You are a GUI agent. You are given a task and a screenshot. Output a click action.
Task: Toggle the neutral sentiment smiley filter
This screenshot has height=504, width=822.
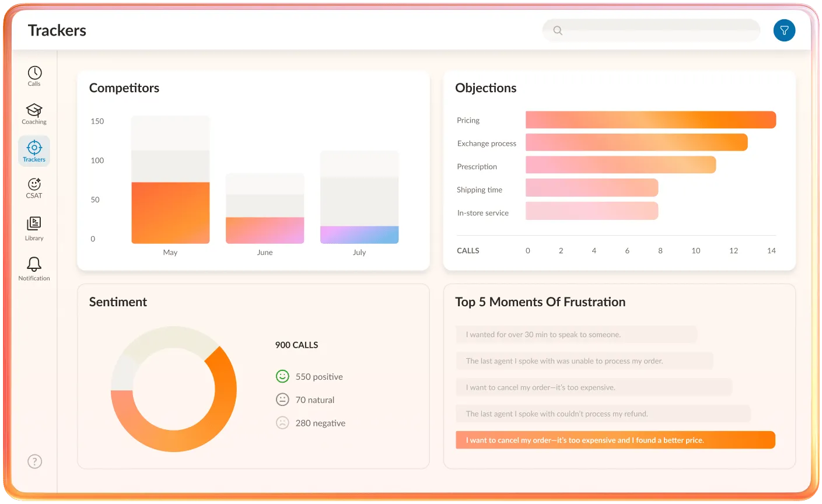pos(282,400)
